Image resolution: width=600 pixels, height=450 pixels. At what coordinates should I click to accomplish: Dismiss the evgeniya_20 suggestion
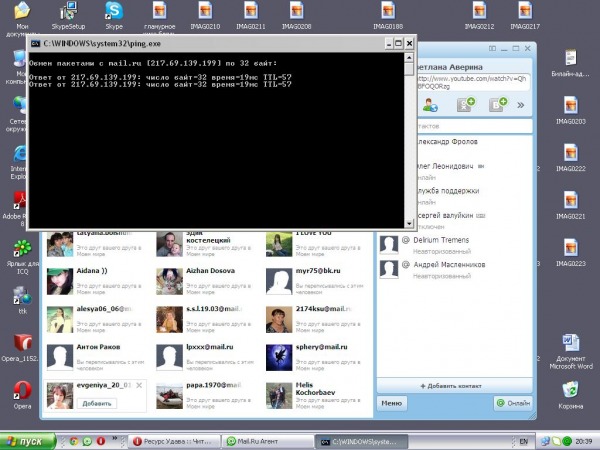(x=139, y=385)
